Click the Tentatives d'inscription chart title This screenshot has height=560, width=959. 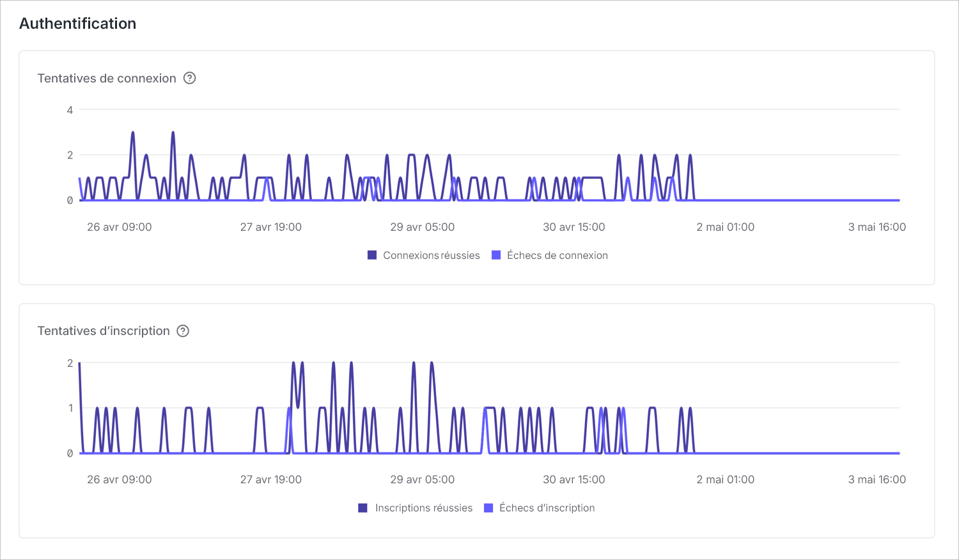(104, 331)
